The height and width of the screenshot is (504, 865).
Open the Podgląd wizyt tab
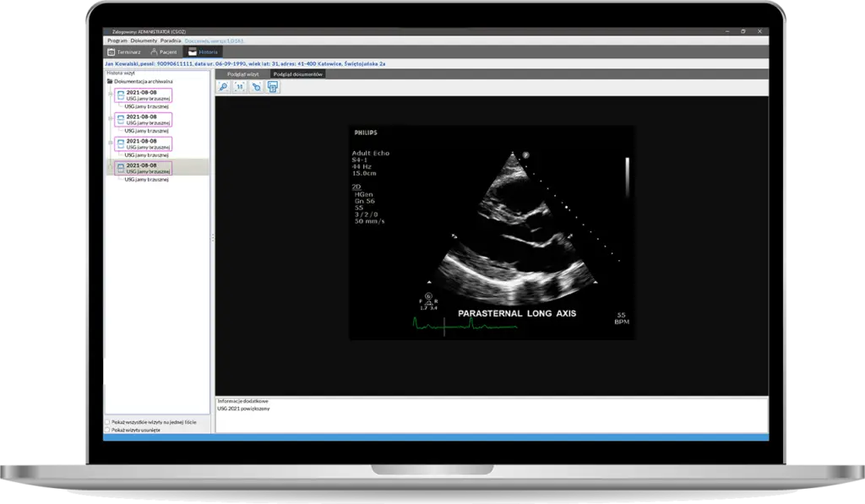[x=242, y=74]
